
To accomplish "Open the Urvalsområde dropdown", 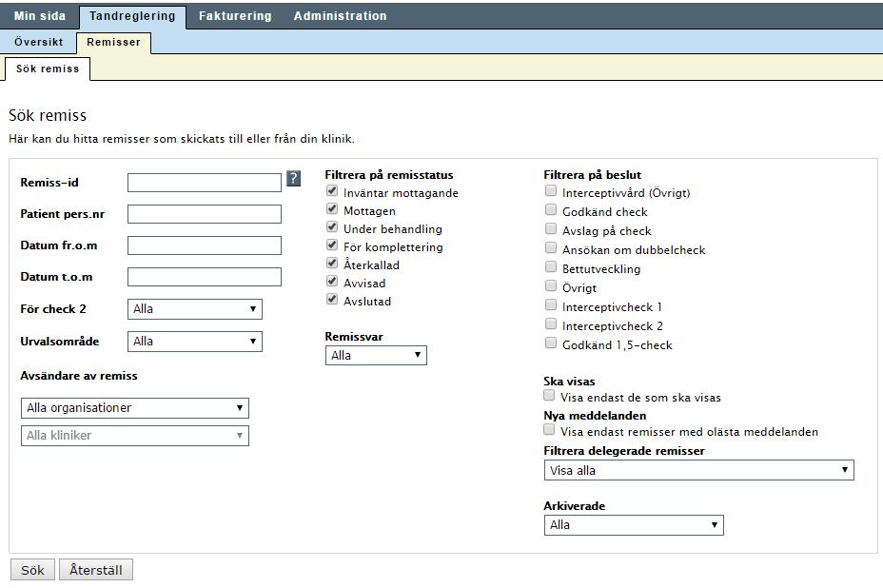I will click(x=195, y=342).
